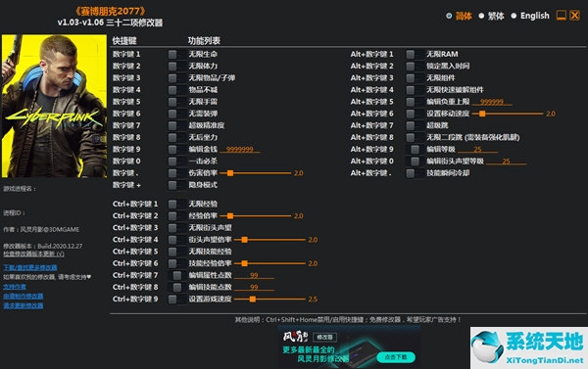Viewport: 588px width, 369px height.
Task: Click the 支持作者 link
Action: 15,287
